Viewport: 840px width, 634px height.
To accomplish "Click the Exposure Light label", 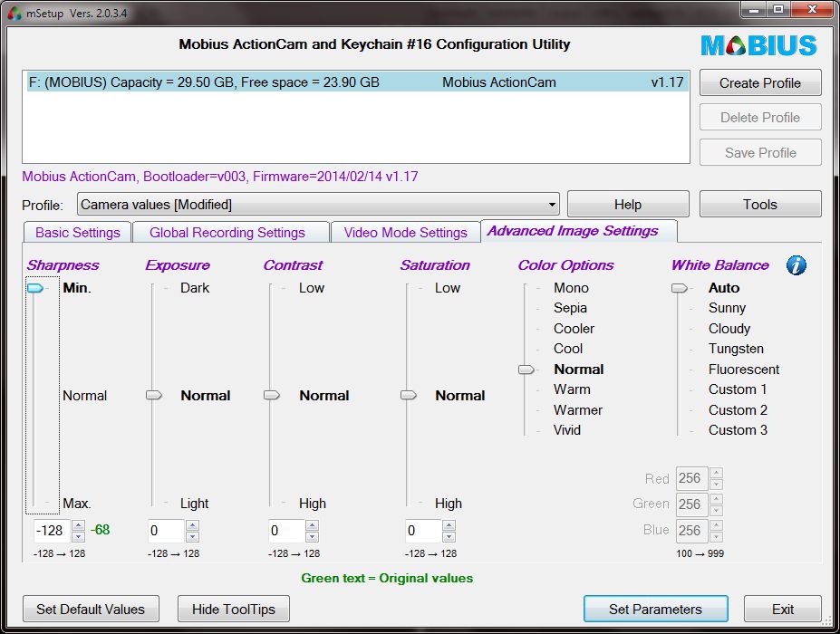I will click(x=194, y=504).
